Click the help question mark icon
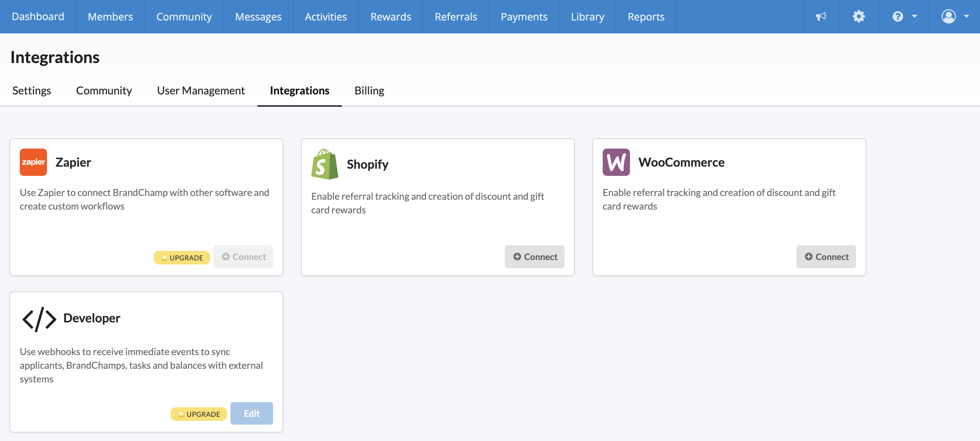 pos(898,17)
